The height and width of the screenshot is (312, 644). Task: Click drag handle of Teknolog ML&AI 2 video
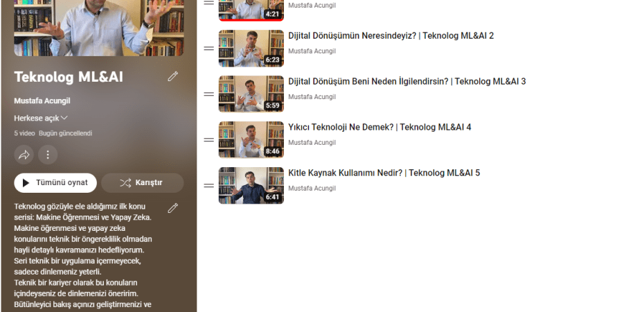208,49
